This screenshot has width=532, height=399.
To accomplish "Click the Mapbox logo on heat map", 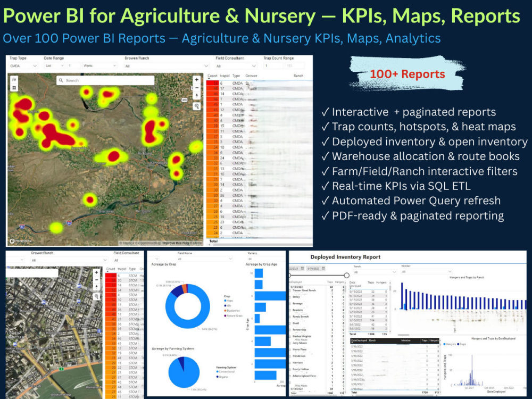I will tap(21, 241).
